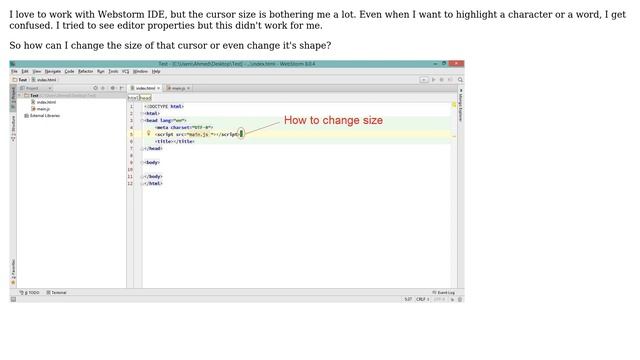Viewport: 640px width, 360px height.
Task: Click the WebStorm title bar application icon
Action: [13, 64]
